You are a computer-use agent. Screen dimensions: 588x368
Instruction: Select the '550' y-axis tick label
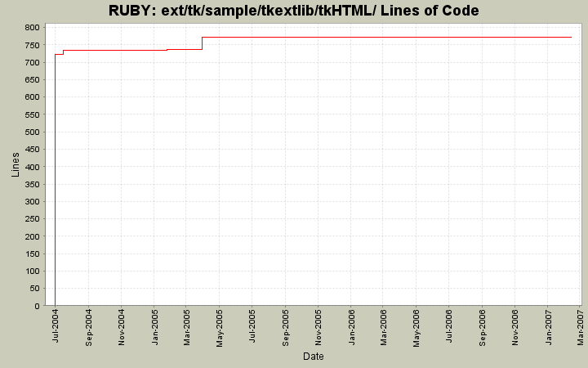pyautogui.click(x=32, y=114)
